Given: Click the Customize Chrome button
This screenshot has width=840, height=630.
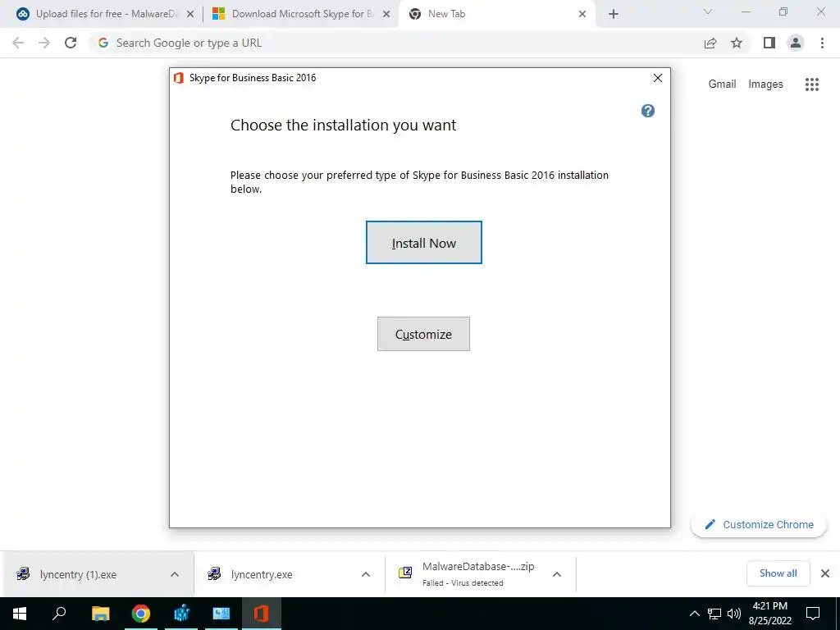Looking at the screenshot, I should tap(759, 524).
